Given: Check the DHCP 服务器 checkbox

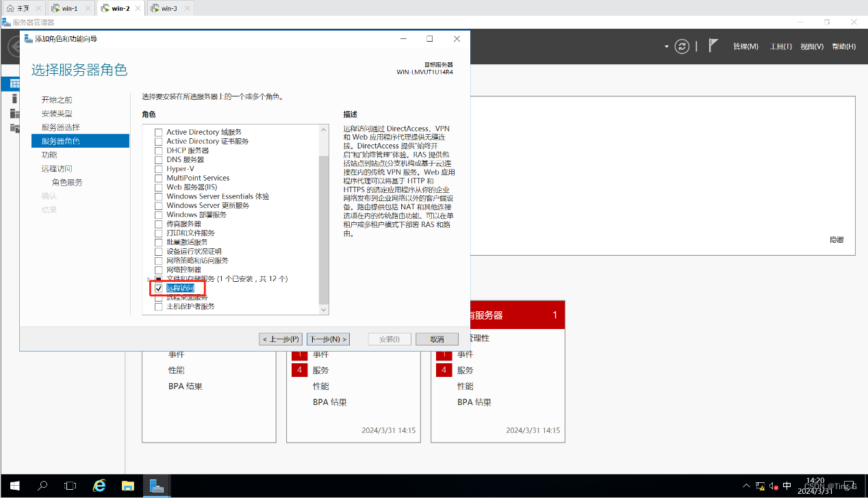Looking at the screenshot, I should click(159, 150).
